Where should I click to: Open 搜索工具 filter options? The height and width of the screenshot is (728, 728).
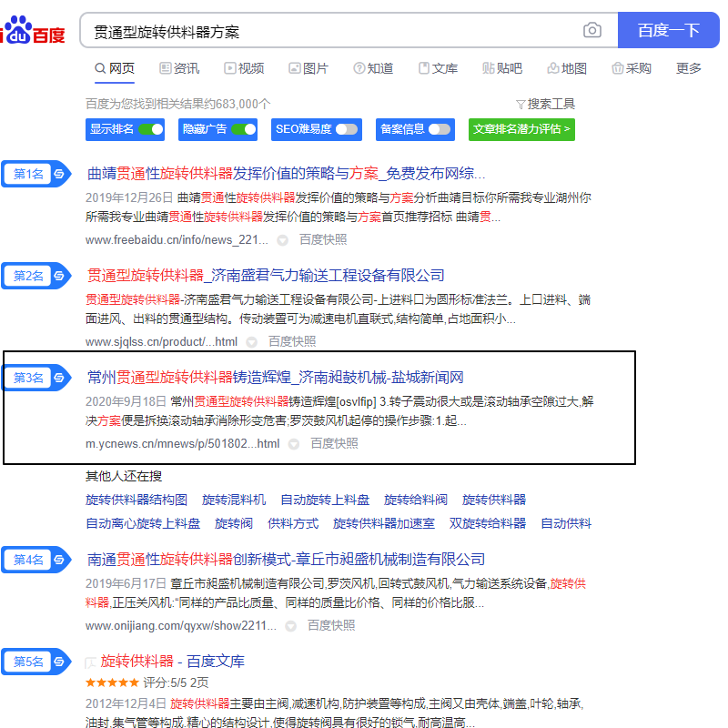click(x=545, y=104)
